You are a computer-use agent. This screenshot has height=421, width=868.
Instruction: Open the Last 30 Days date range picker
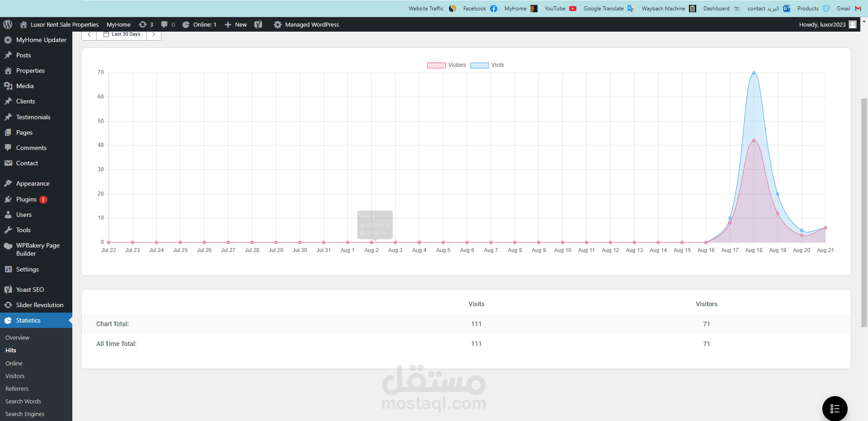pyautogui.click(x=122, y=35)
